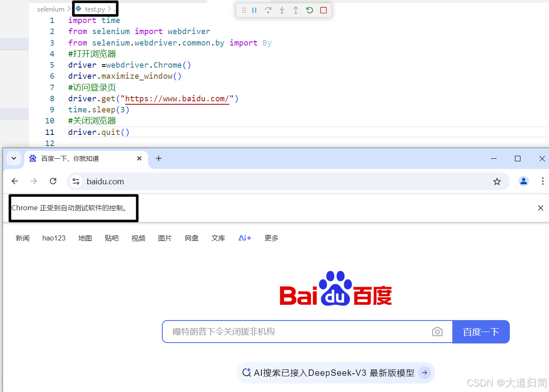Click the baidu.com address bar
Screen dimensions: 549x392
pos(288,181)
